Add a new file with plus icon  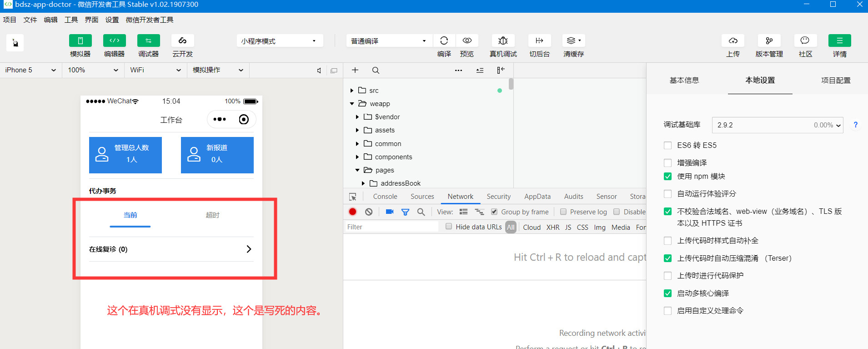[x=355, y=70]
